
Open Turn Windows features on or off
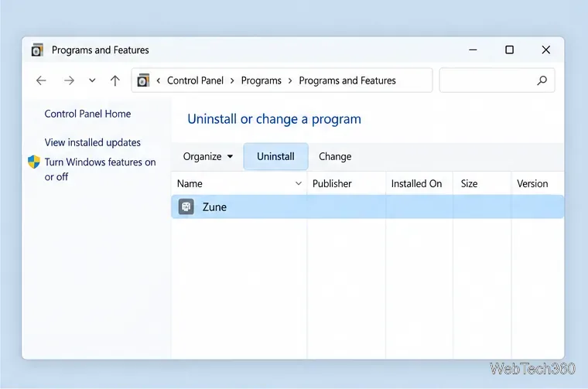[x=100, y=169]
